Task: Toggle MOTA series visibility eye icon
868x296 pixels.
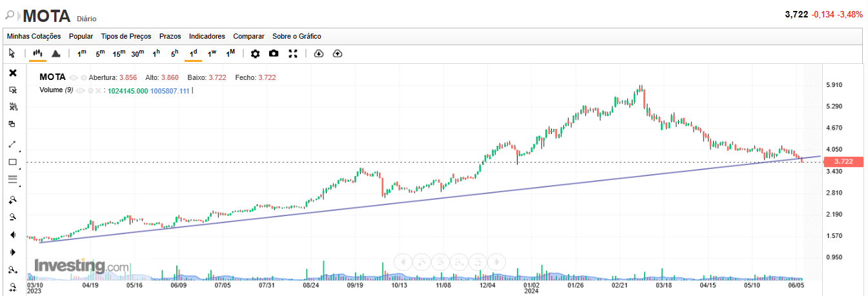Action: coord(74,77)
